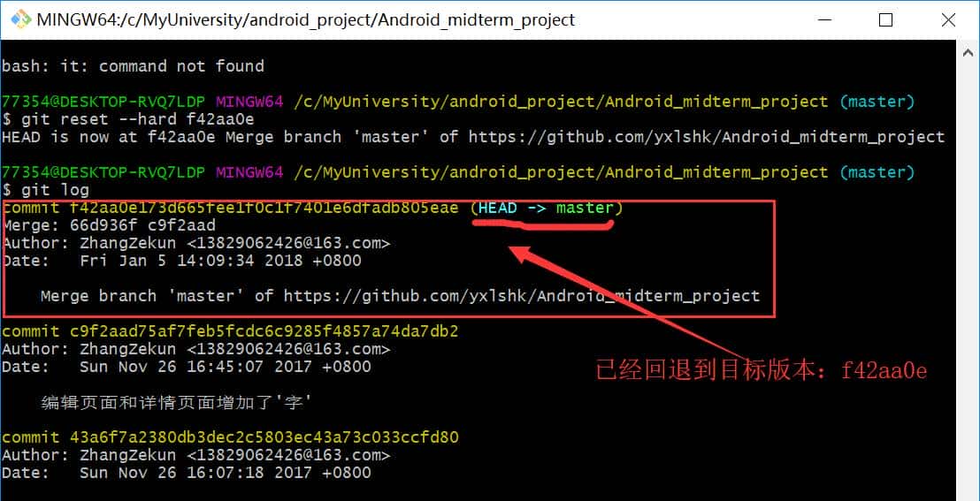
Task: Click the 'git log' command line
Action: point(53,190)
